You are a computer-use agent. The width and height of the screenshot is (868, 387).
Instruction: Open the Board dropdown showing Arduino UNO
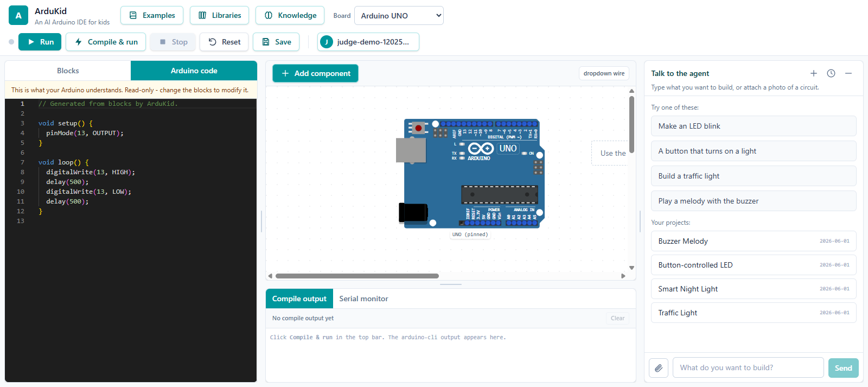pos(399,16)
